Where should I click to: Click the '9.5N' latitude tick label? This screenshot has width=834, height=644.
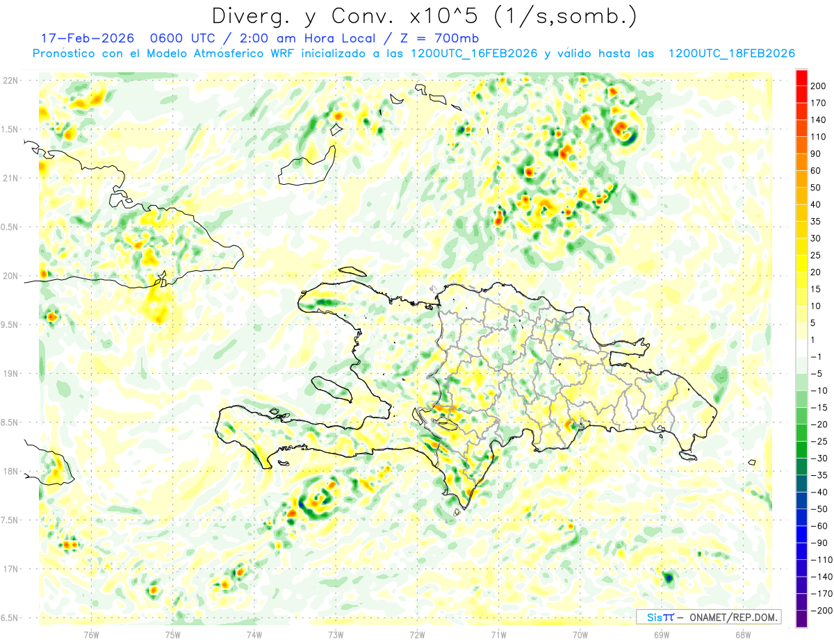point(10,324)
